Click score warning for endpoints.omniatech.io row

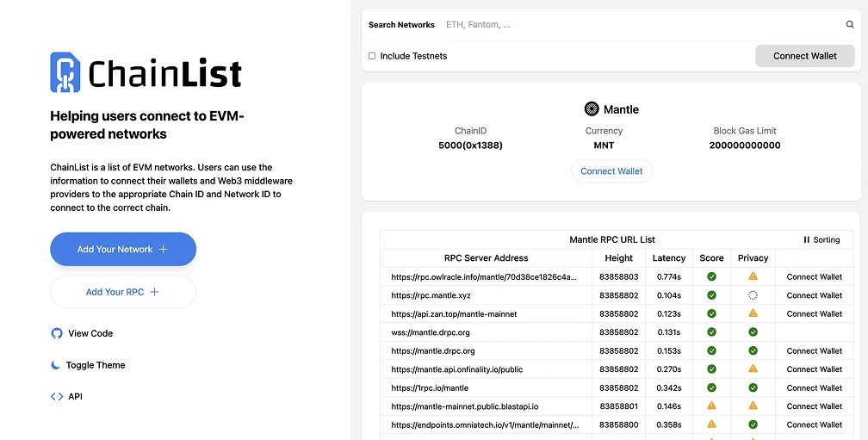(x=711, y=425)
